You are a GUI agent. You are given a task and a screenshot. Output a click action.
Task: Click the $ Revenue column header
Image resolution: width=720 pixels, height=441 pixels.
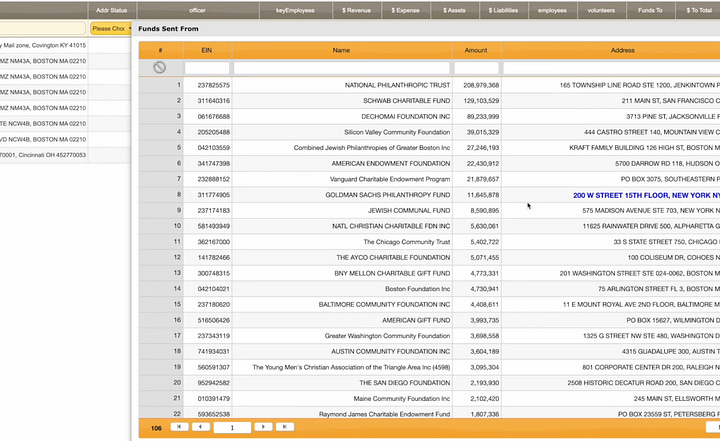coord(356,10)
